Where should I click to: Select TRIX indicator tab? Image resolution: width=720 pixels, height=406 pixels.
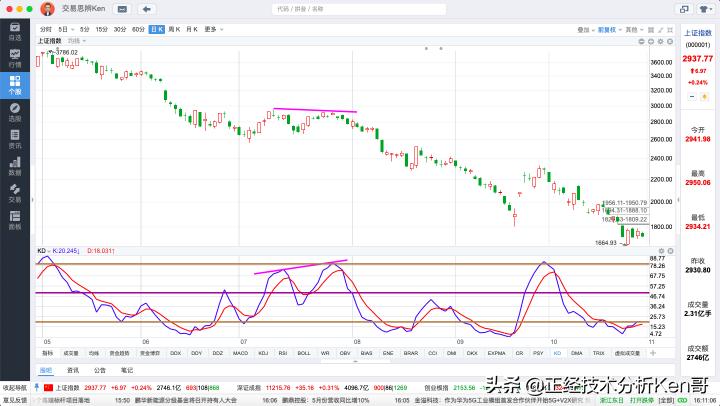click(x=598, y=353)
